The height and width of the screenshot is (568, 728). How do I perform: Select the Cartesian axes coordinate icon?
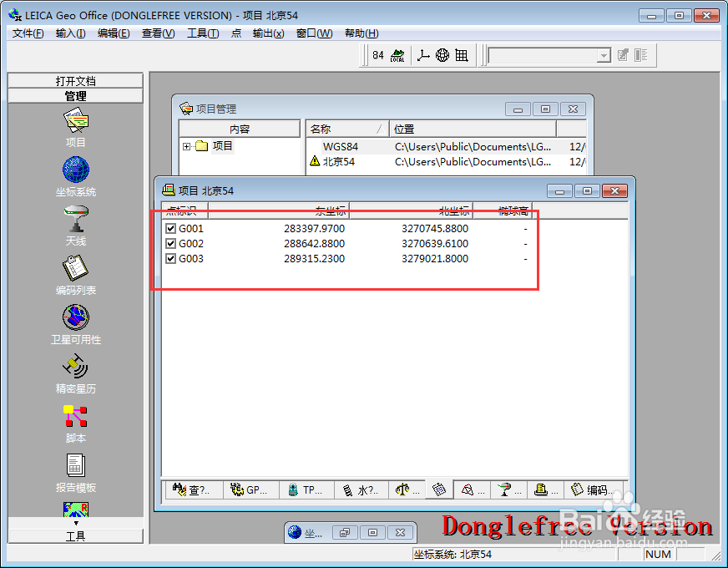423,56
